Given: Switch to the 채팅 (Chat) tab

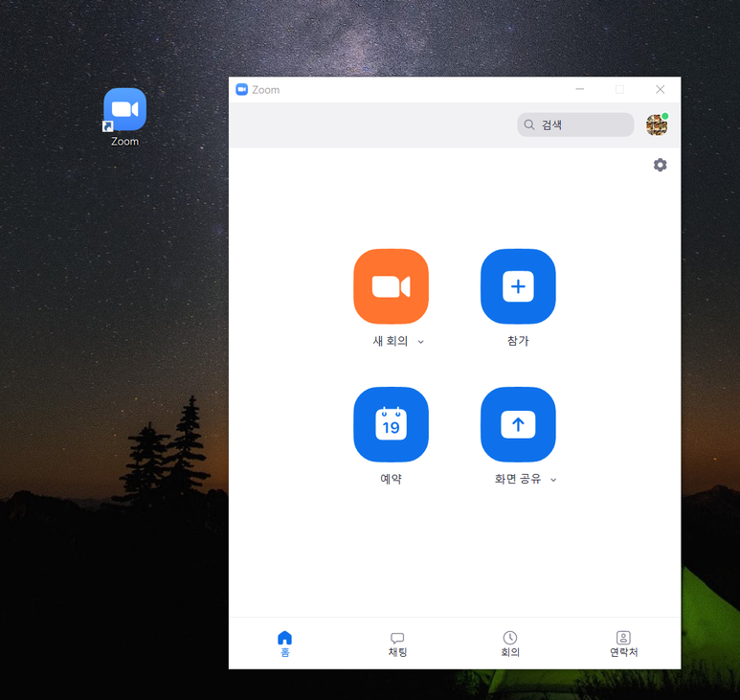Looking at the screenshot, I should pos(397,644).
